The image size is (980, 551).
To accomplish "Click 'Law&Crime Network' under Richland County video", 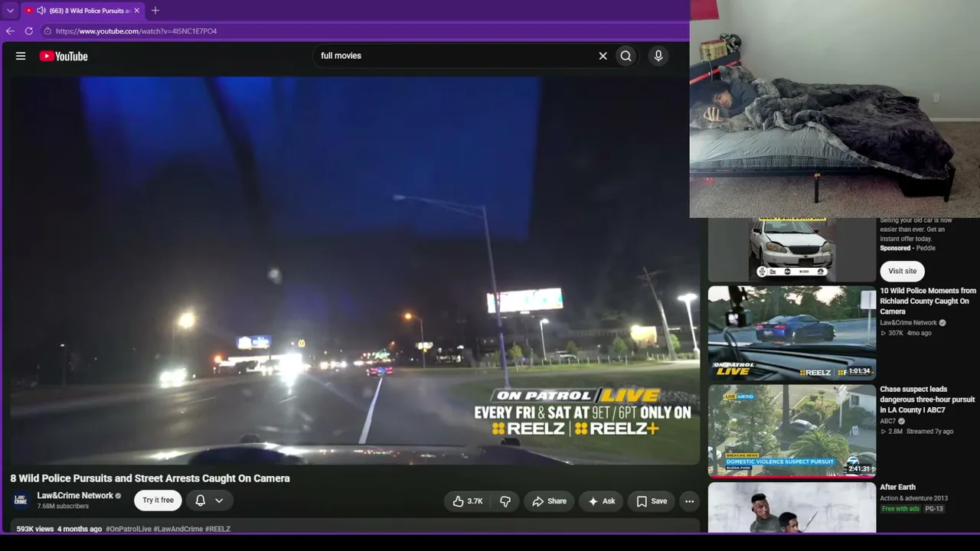I will click(x=908, y=323).
